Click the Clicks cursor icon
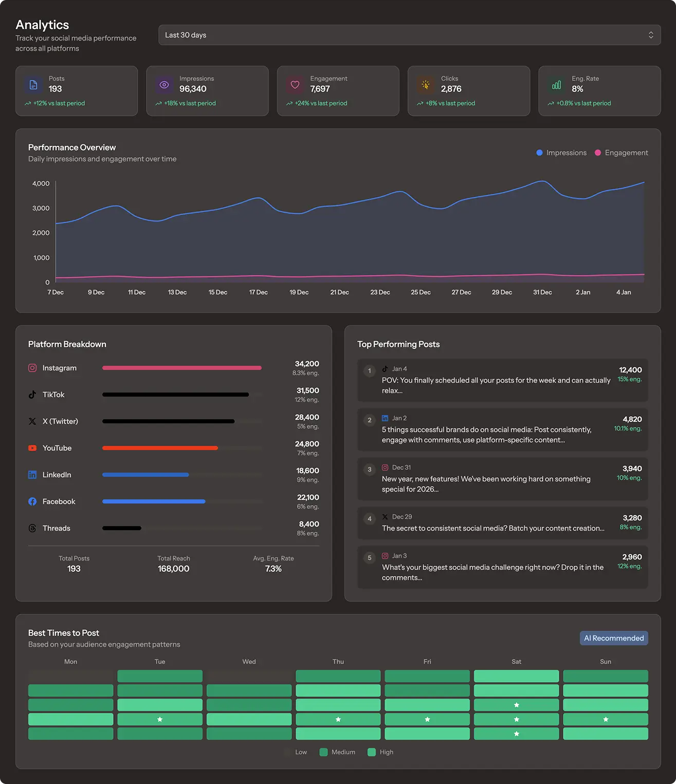Viewport: 676px width, 784px height. [x=426, y=85]
